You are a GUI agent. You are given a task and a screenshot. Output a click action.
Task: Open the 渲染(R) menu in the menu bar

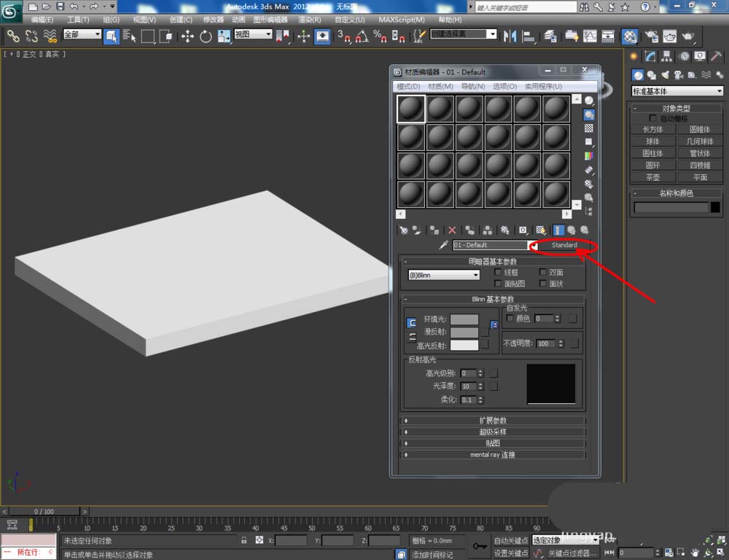point(308,20)
